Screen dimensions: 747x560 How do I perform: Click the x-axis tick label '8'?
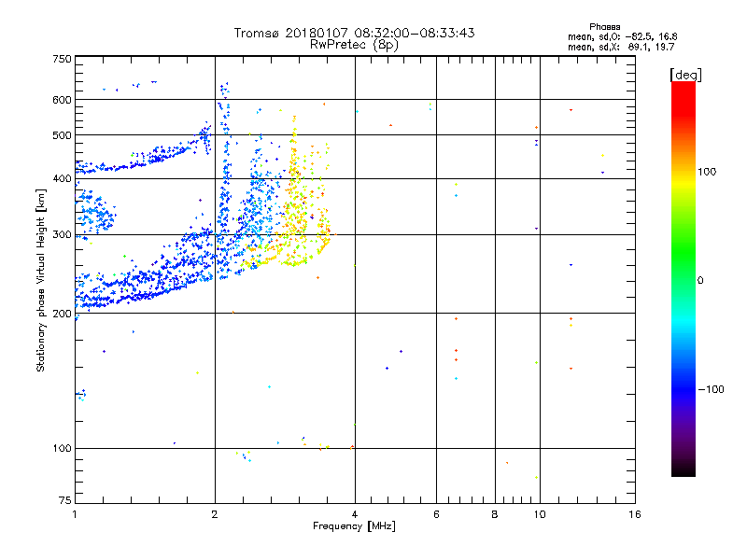point(495,514)
